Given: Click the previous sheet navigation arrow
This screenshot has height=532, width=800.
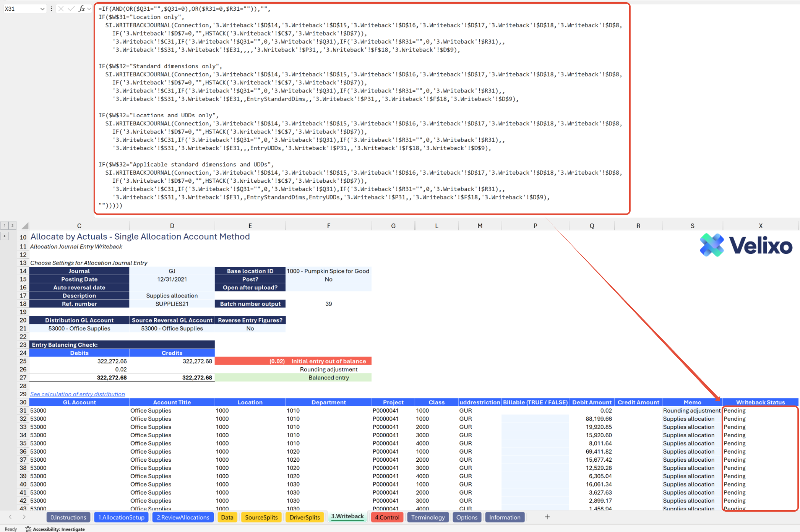Looking at the screenshot, I should coord(10,517).
